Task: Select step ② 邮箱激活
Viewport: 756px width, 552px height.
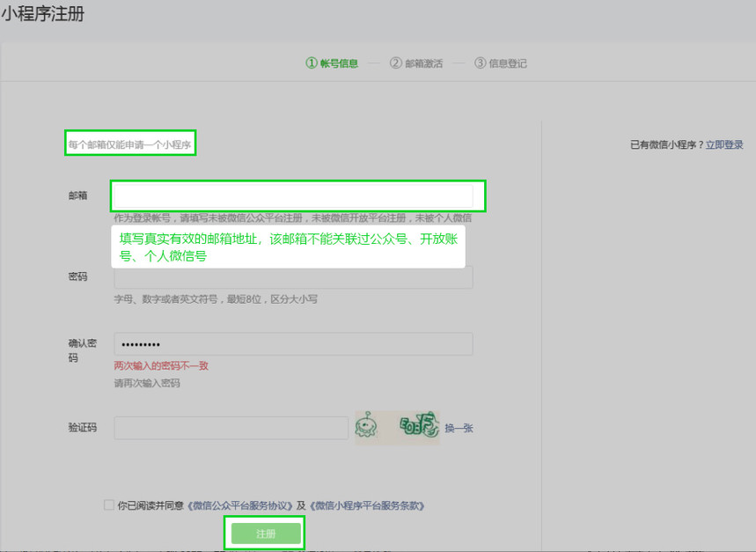Action: 416,63
